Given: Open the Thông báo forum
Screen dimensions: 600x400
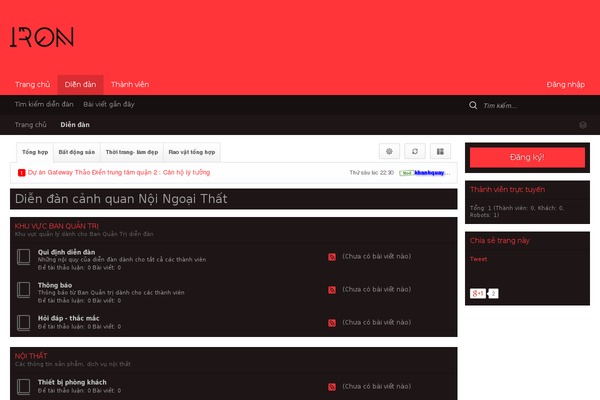Looking at the screenshot, I should (x=55, y=285).
